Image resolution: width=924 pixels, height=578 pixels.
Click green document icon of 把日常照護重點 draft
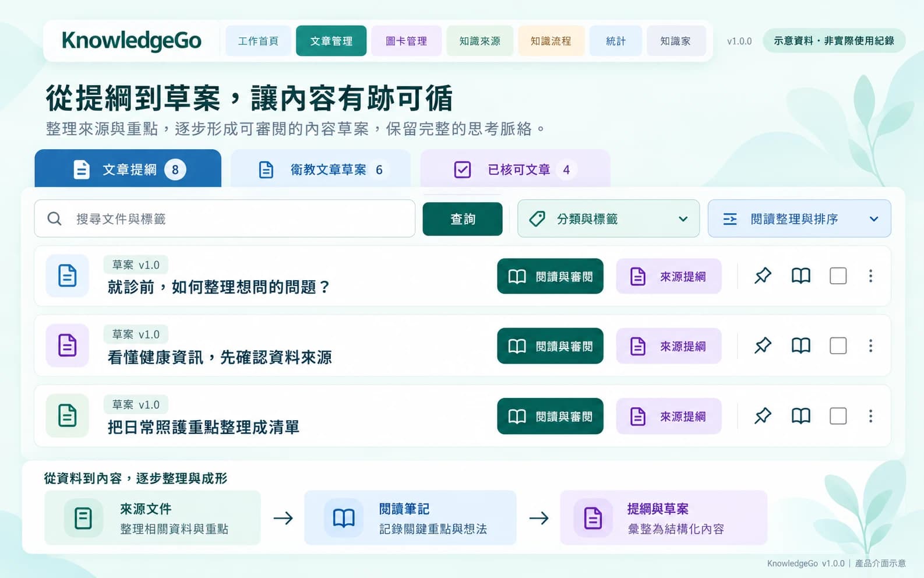[x=68, y=415]
